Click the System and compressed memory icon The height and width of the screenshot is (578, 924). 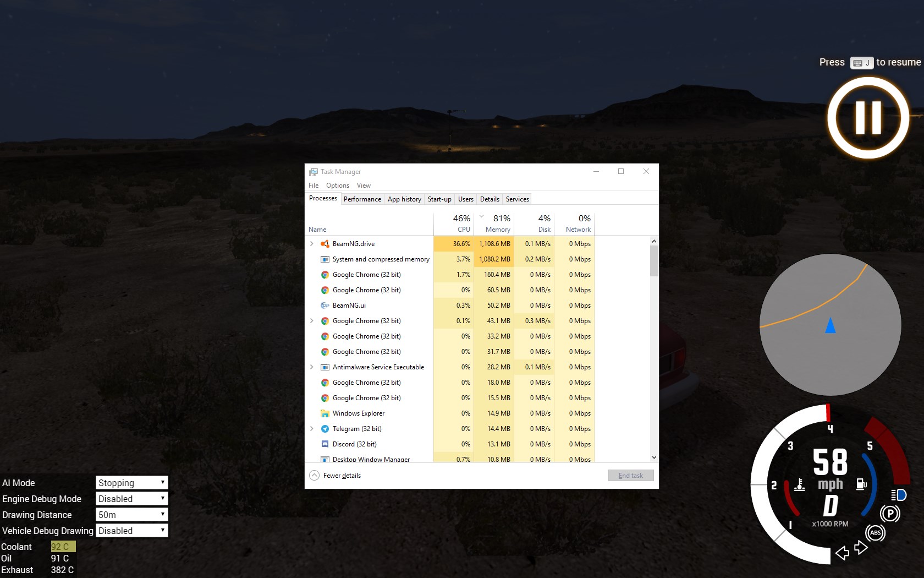coord(325,259)
